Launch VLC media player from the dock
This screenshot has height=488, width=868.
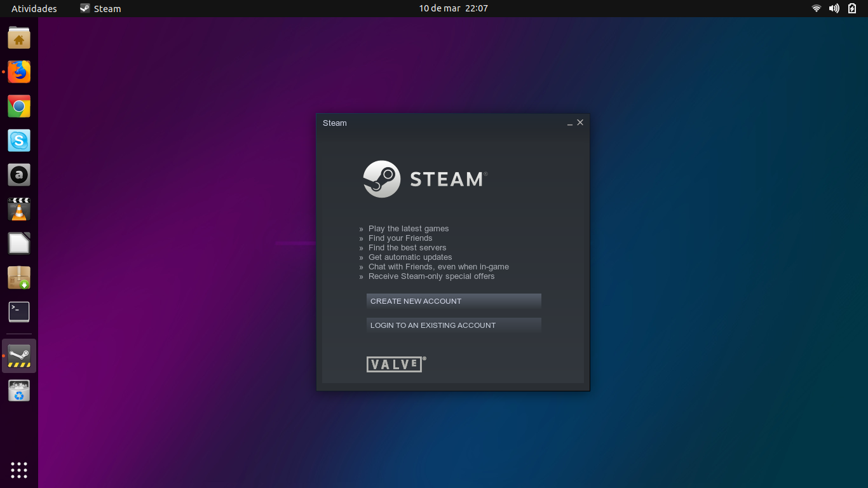[19, 209]
